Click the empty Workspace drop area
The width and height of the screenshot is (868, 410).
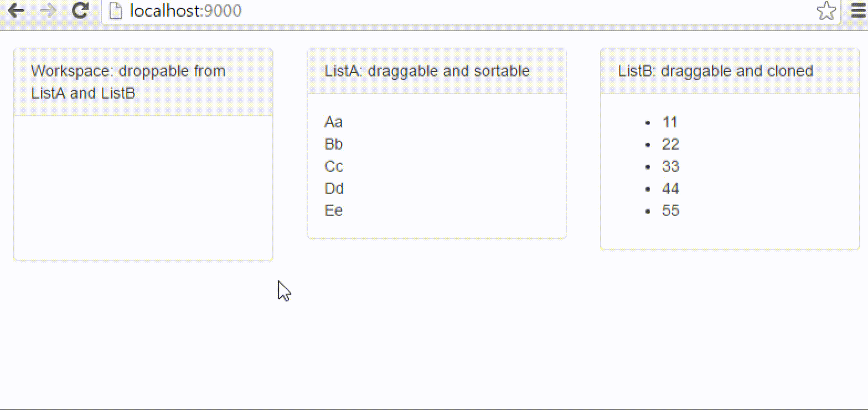[143, 187]
